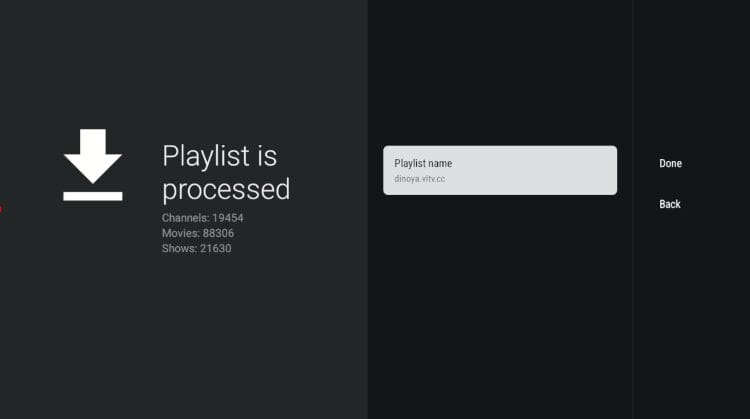Click the number 19454 next to Channels
Screen dimensions: 750x419
pyautogui.click(x=228, y=218)
